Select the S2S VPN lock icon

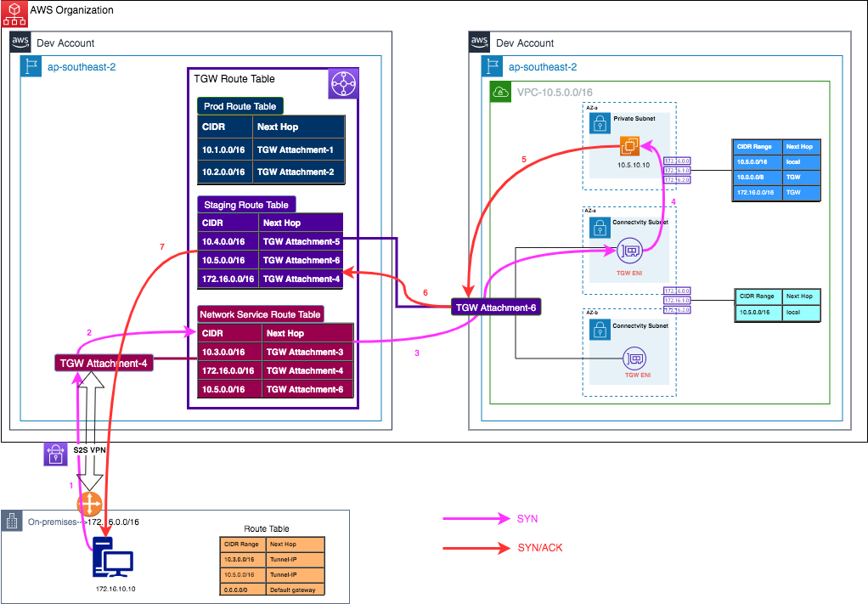(54, 454)
